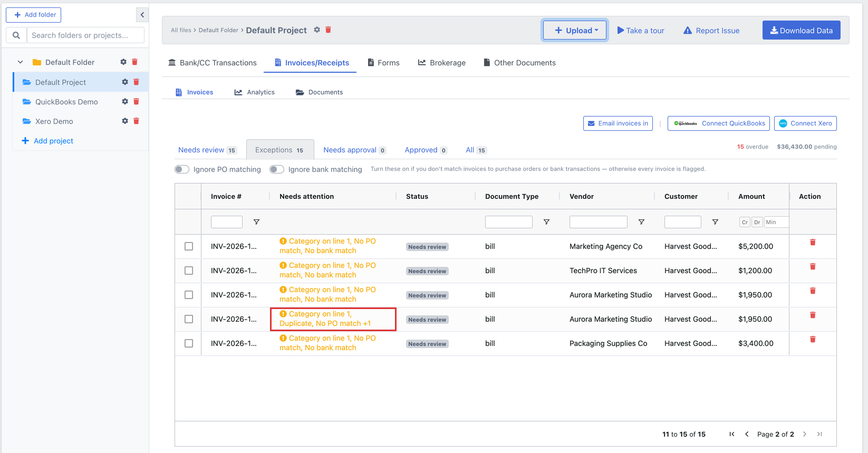Viewport: 868px width, 453px height.
Task: Go to the previous page of invoices
Action: coord(747,434)
